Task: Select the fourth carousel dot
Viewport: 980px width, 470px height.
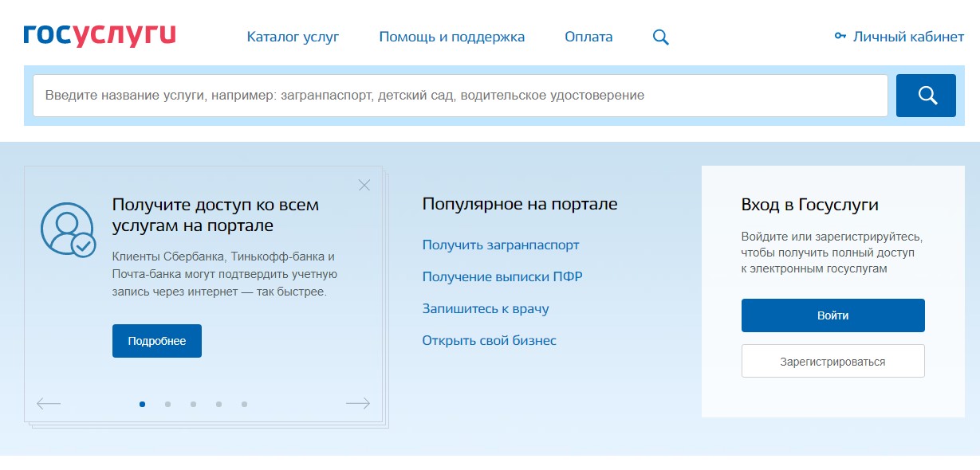Action: click(x=218, y=404)
